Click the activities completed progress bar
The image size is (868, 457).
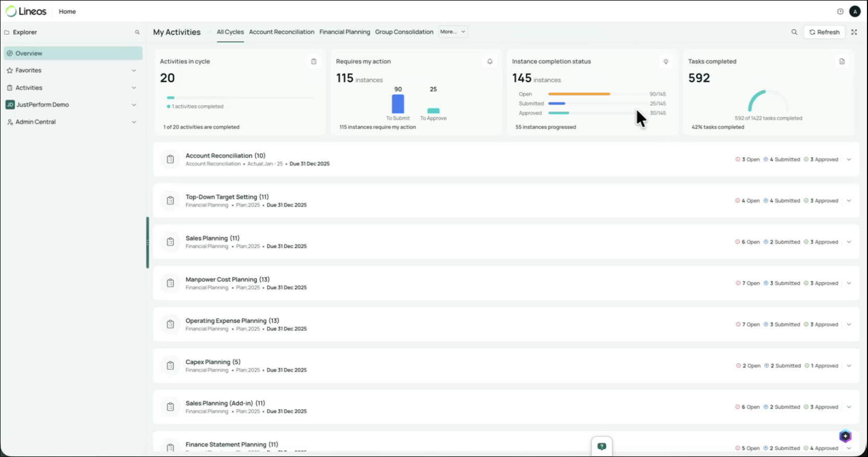click(x=241, y=97)
